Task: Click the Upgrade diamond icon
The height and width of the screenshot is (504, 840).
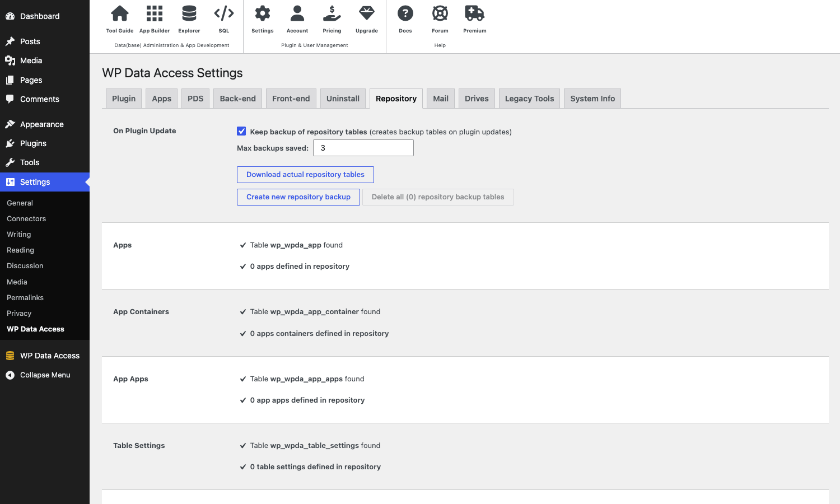Action: [367, 13]
